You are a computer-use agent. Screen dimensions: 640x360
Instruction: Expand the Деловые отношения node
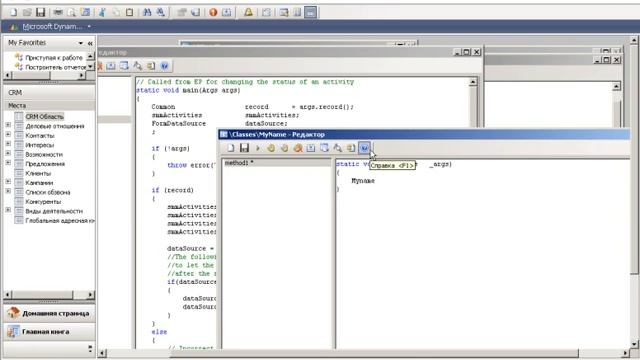8,125
